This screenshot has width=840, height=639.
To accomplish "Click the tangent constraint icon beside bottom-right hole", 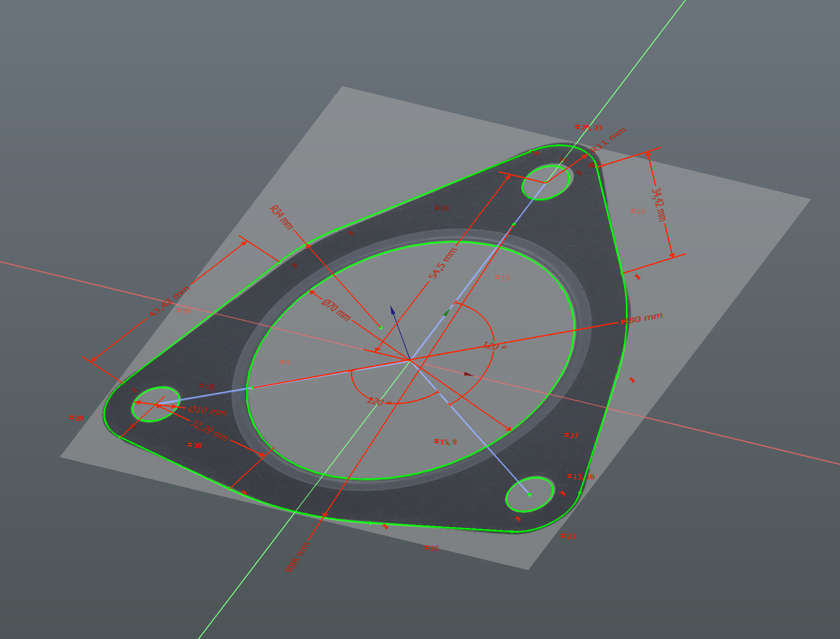I will [x=563, y=493].
